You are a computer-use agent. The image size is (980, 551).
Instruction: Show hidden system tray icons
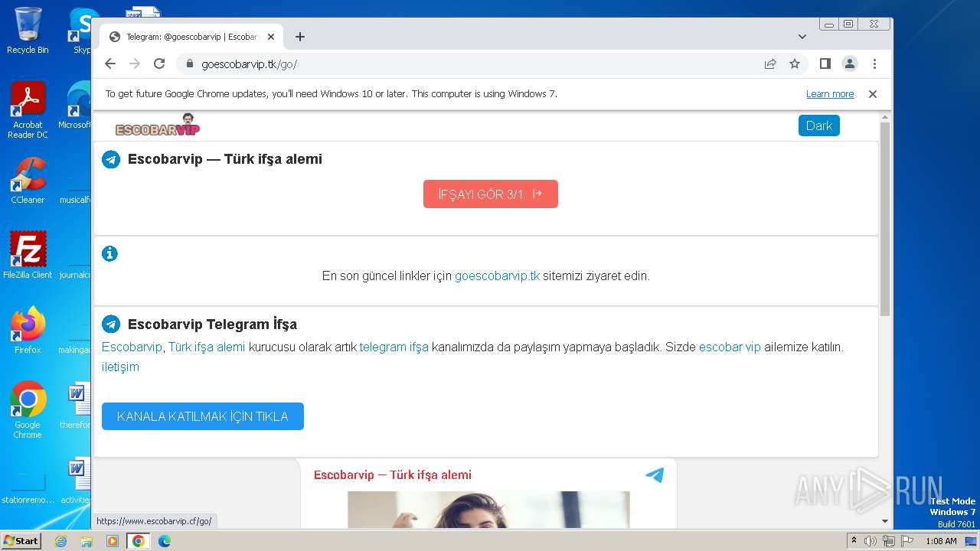click(854, 541)
